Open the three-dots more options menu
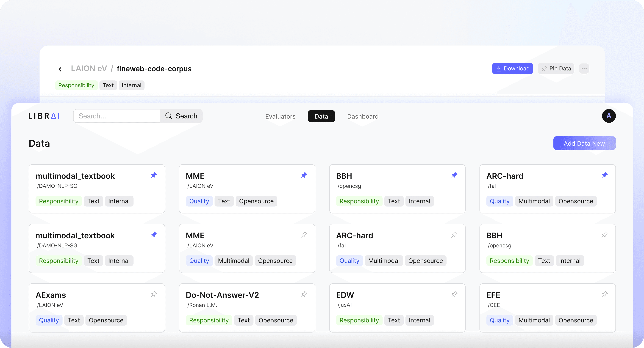The height and width of the screenshot is (348, 644). [x=584, y=69]
